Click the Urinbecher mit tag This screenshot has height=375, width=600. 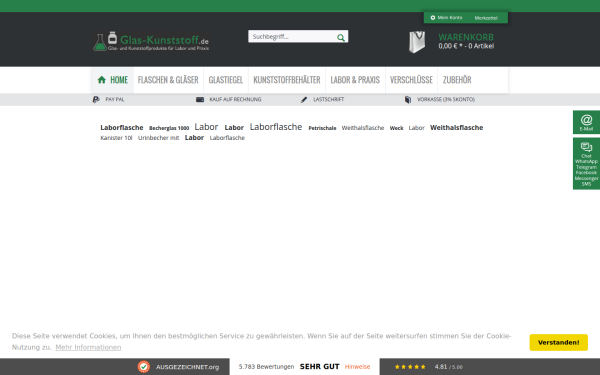point(158,138)
